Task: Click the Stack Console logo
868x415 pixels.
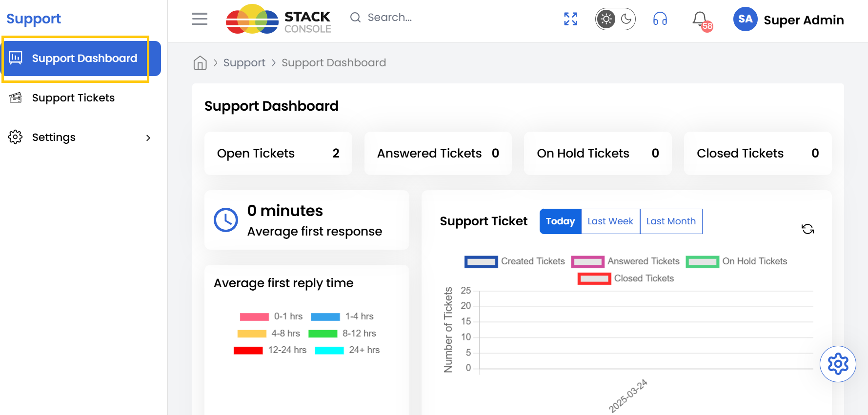Action: tap(278, 20)
